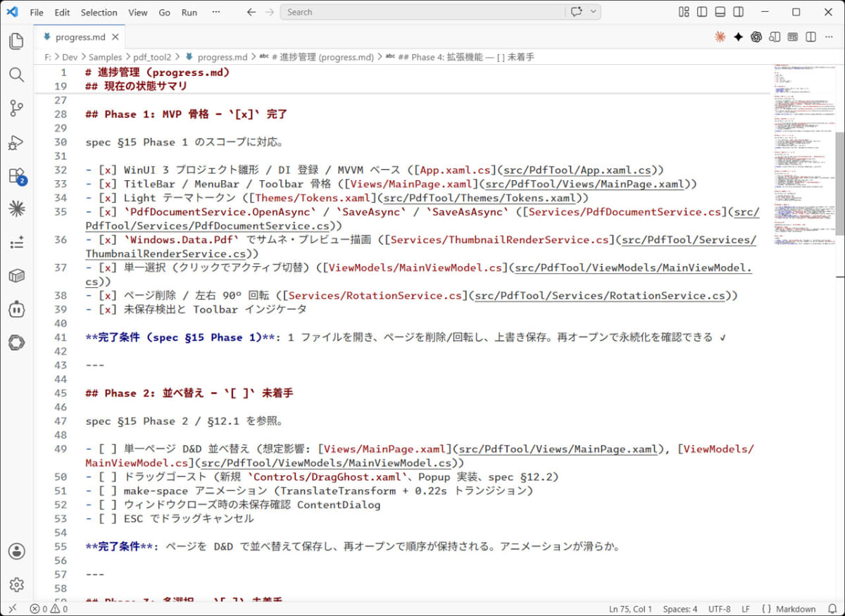Click the Search command center field
845x616 pixels.
point(423,12)
